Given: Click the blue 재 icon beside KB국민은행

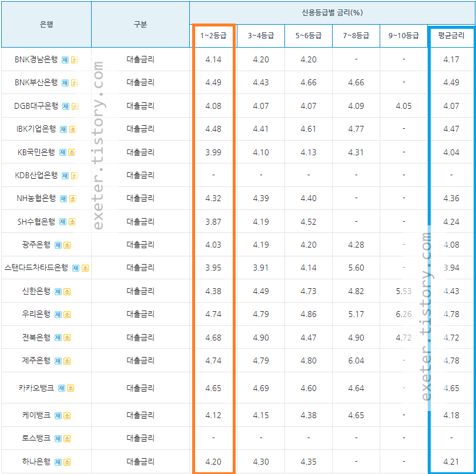Looking at the screenshot, I should click(x=62, y=152).
